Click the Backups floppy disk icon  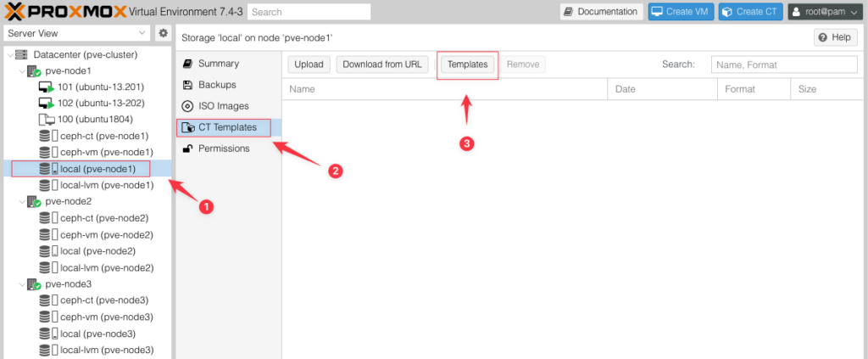(x=188, y=85)
